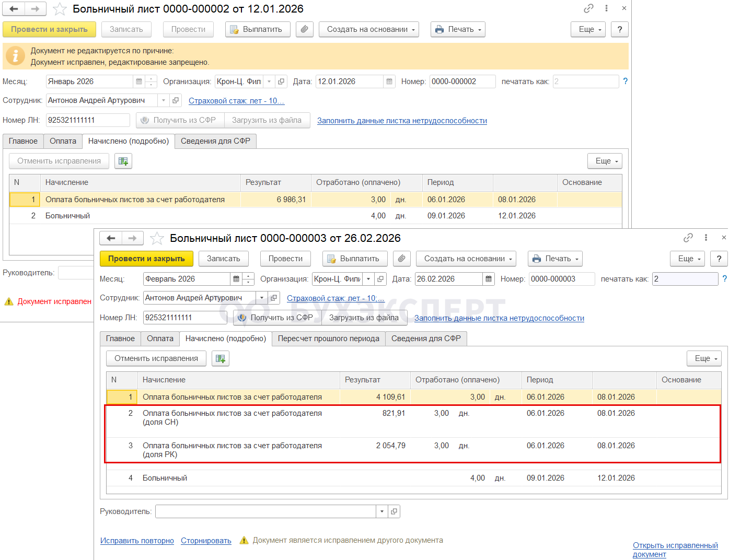Click the table export icon beside Отменить исправления
Image resolution: width=729 pixels, height=560 pixels.
coord(221,358)
